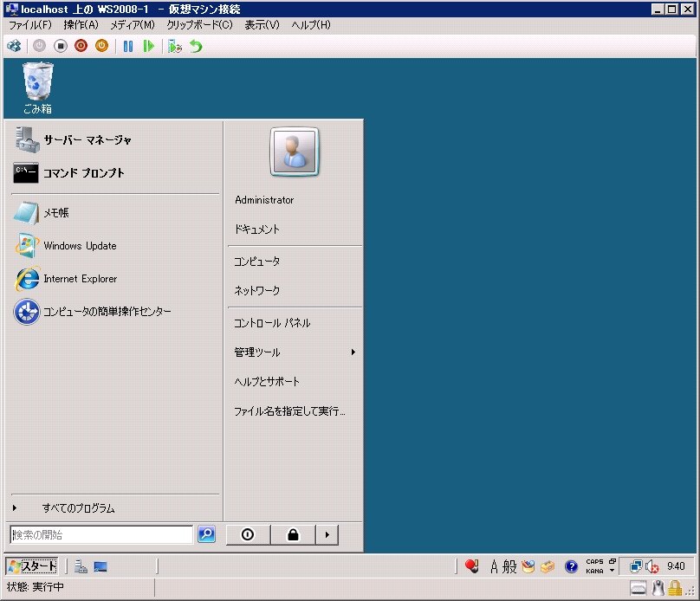Screen dimensions: 700x601
Task: Reset the VM with green play icon
Action: (x=149, y=46)
